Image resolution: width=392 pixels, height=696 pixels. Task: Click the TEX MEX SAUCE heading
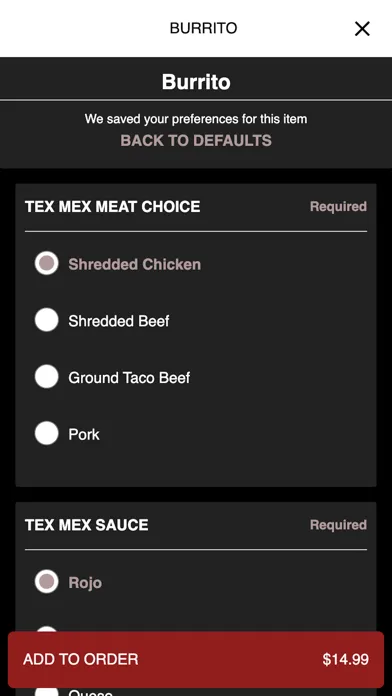[x=87, y=525]
